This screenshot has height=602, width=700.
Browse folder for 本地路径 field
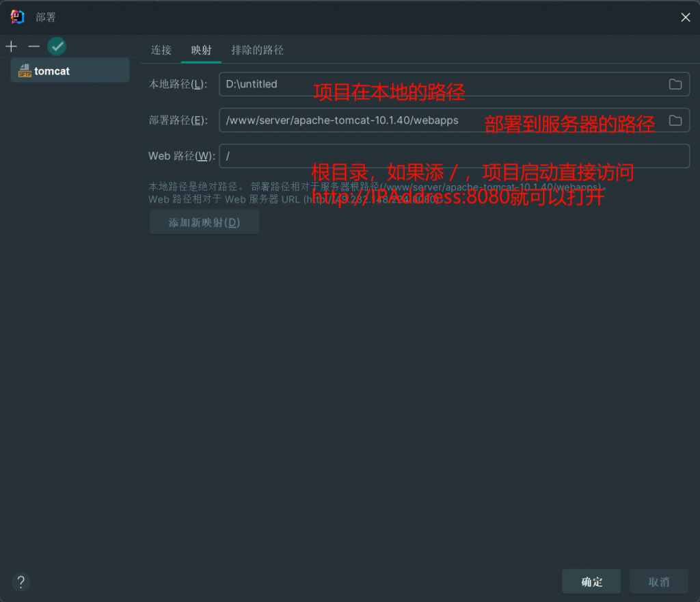click(675, 84)
